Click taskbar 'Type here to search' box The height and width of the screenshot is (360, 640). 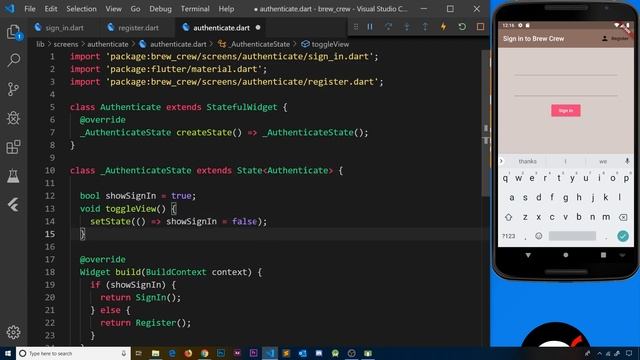coord(73,353)
